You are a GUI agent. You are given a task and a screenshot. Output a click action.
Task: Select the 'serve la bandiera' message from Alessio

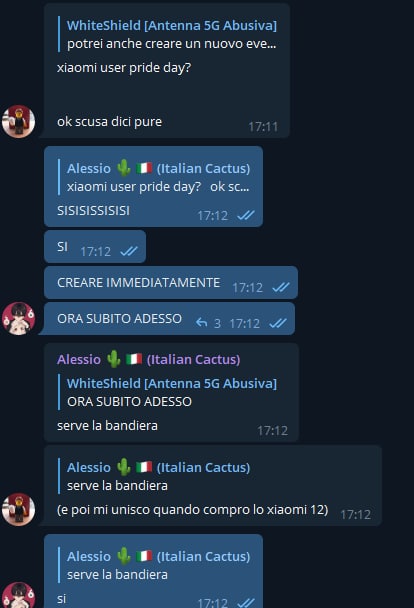(x=107, y=425)
